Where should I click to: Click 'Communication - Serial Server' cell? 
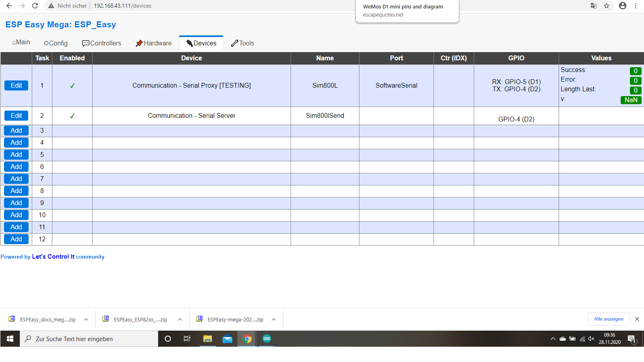coord(192,115)
